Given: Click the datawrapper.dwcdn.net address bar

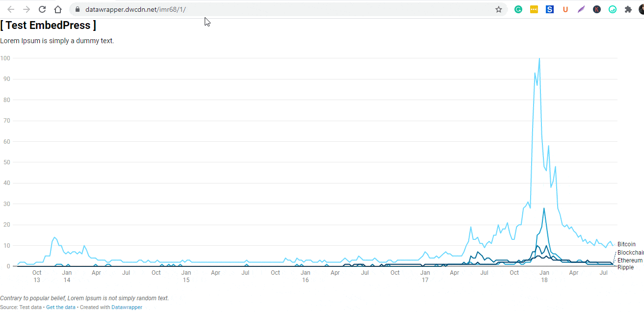Looking at the screenshot, I should [x=285, y=9].
